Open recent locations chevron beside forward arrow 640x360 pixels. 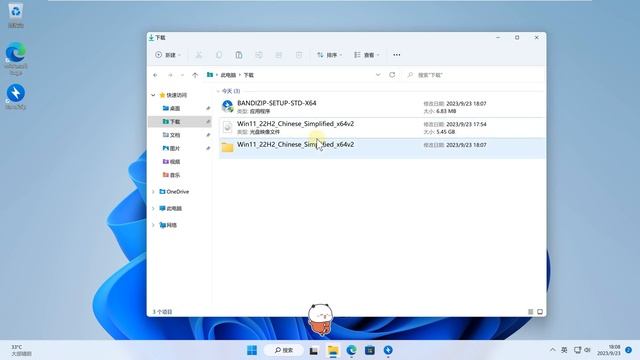[x=182, y=75]
